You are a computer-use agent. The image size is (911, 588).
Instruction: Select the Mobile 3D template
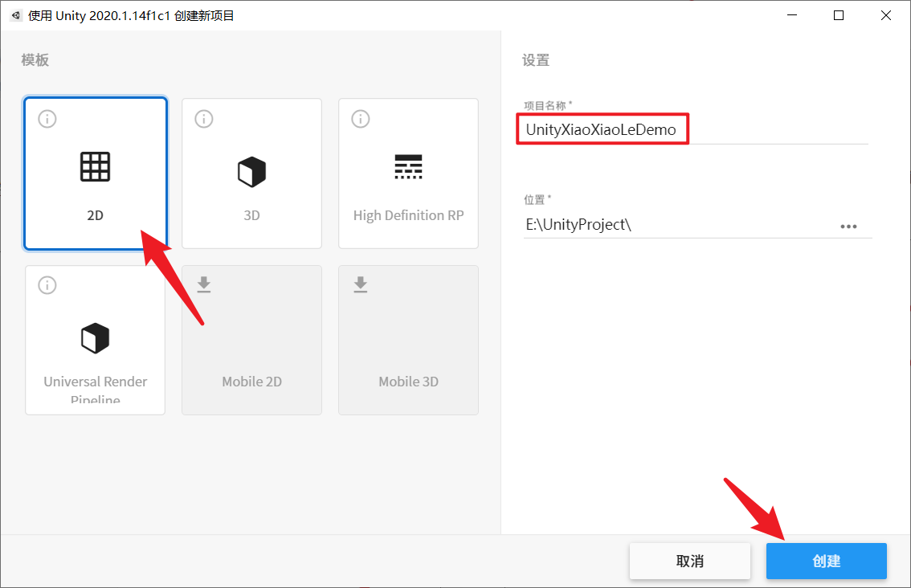[x=408, y=340]
